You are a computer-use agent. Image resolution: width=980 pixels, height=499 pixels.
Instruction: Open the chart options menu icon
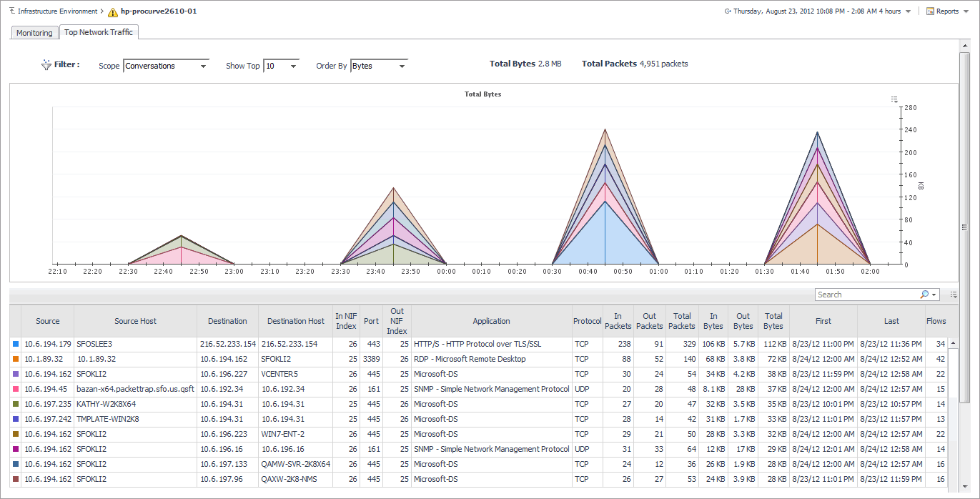coord(894,99)
